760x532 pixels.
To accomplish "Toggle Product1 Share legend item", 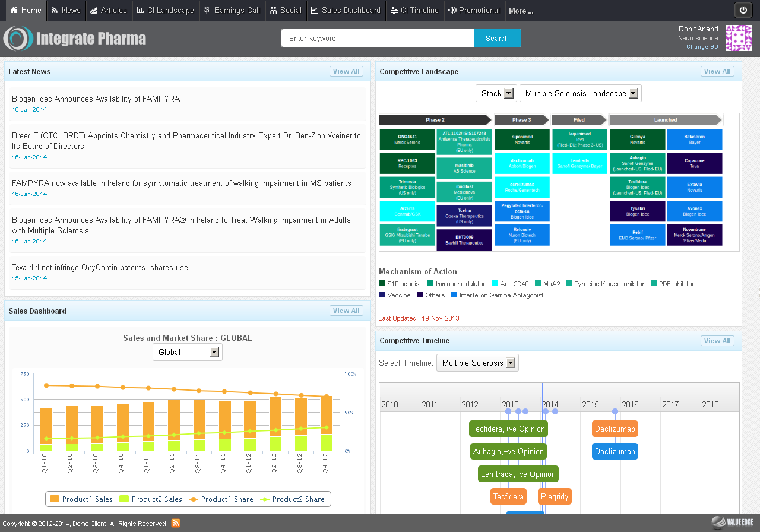I will click(221, 499).
